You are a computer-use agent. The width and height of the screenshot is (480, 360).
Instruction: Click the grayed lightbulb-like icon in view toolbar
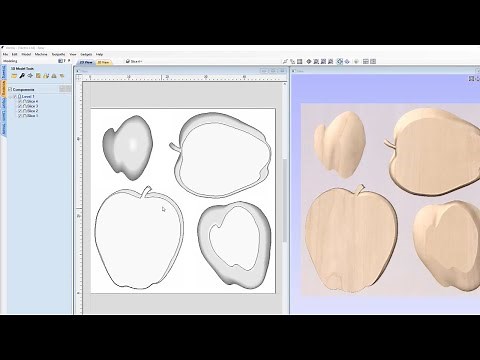tap(356, 61)
